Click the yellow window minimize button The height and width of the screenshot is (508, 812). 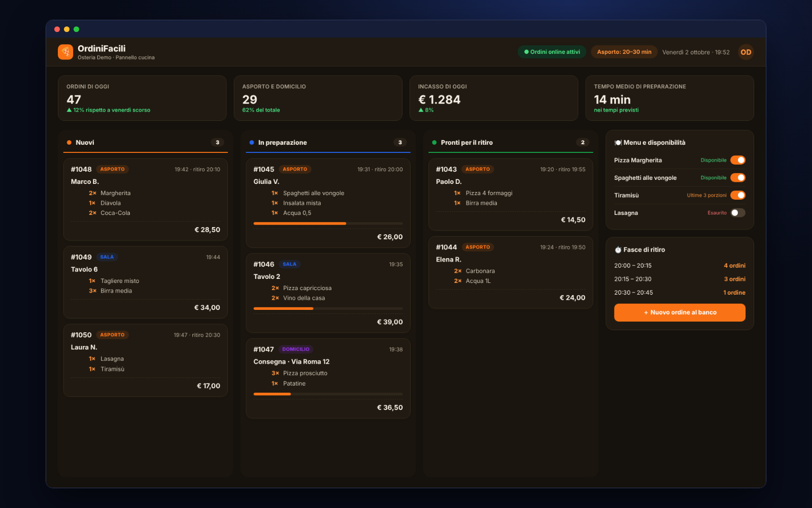tap(66, 29)
